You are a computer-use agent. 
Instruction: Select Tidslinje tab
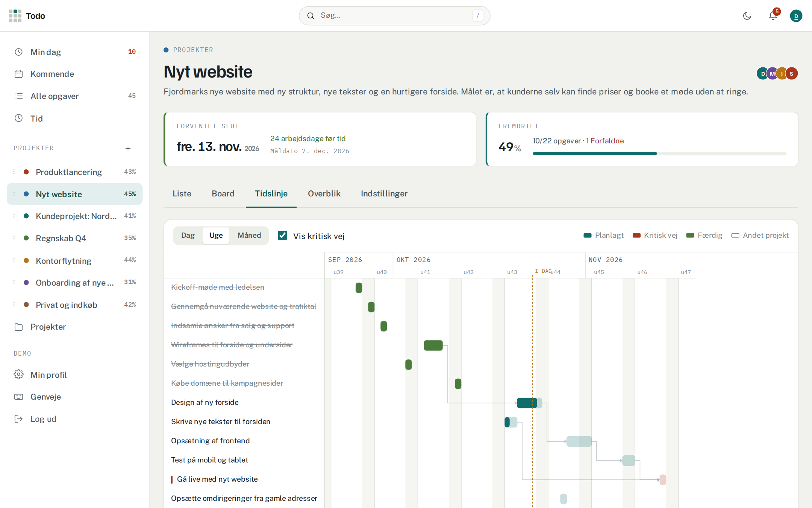pos(271,194)
